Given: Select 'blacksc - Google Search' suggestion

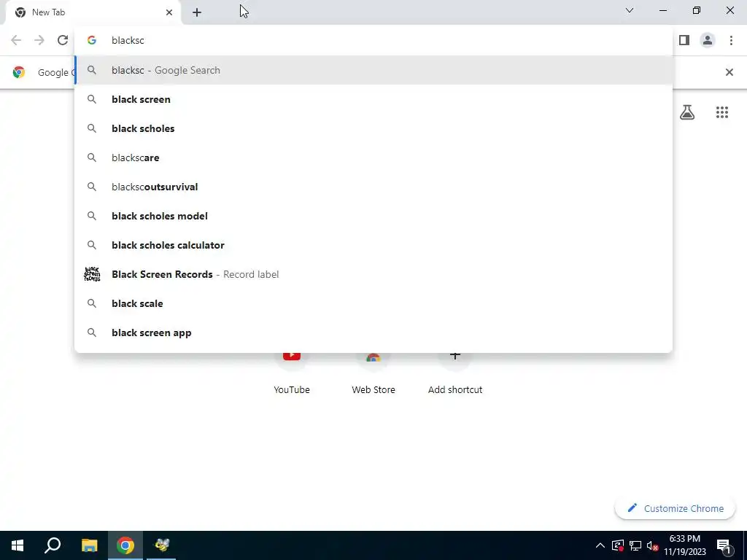Looking at the screenshot, I should (x=373, y=70).
